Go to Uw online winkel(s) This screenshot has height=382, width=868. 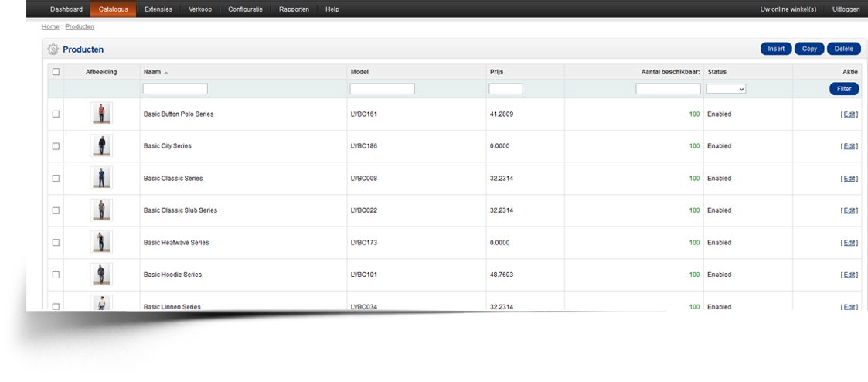pyautogui.click(x=789, y=9)
